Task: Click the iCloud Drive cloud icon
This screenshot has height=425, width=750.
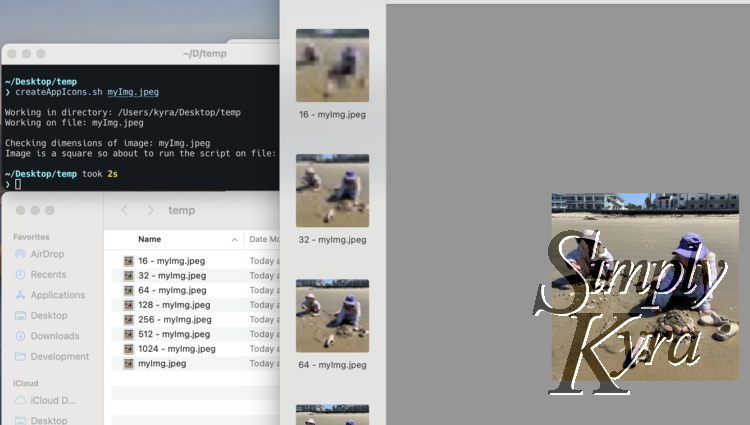Action: click(x=20, y=401)
